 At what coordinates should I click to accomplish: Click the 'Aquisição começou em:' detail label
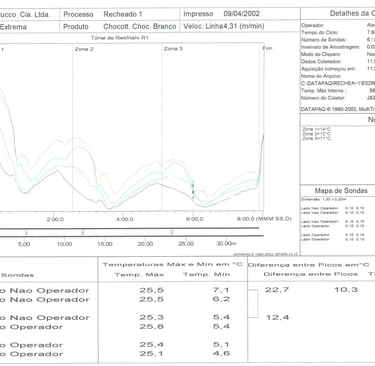tap(328, 69)
